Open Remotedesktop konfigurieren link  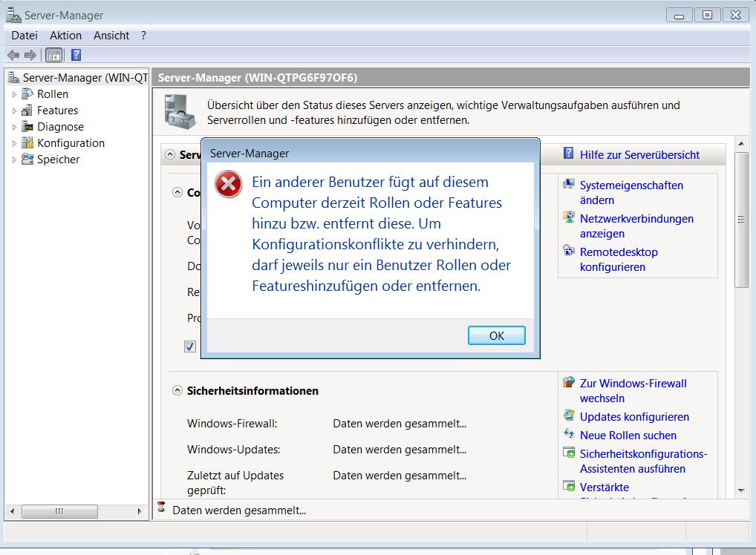(x=619, y=259)
